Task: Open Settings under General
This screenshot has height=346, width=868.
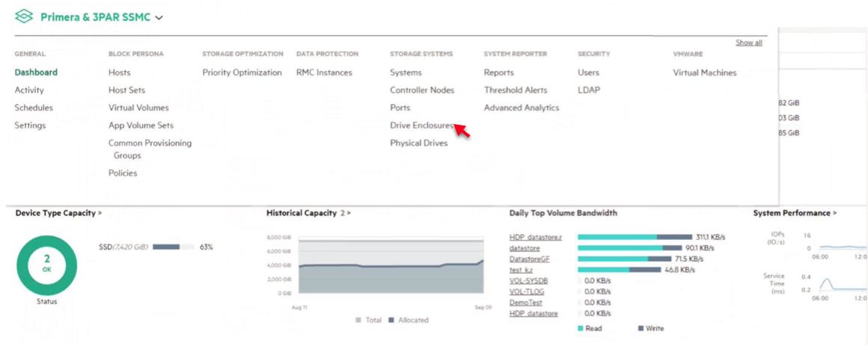Action: click(31, 126)
